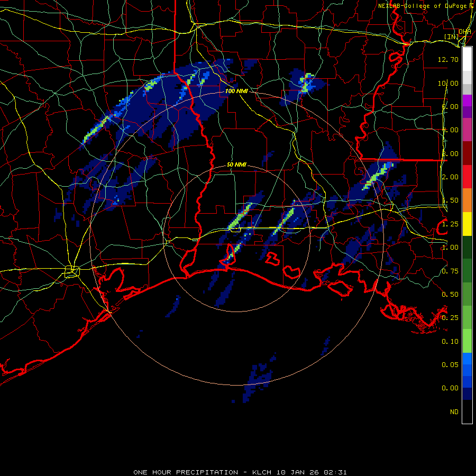The width and height of the screenshot is (476, 476).
Task: Click the 0.10 legend value
Action: click(450, 342)
